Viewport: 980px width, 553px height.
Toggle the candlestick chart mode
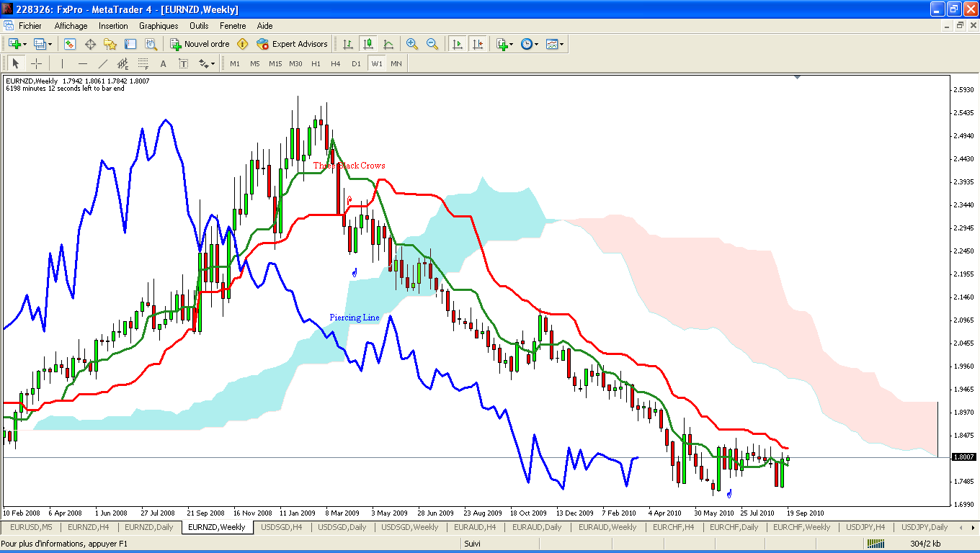368,44
